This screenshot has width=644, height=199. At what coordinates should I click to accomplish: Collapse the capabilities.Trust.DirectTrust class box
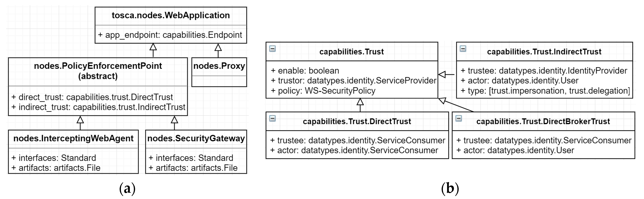point(272,118)
